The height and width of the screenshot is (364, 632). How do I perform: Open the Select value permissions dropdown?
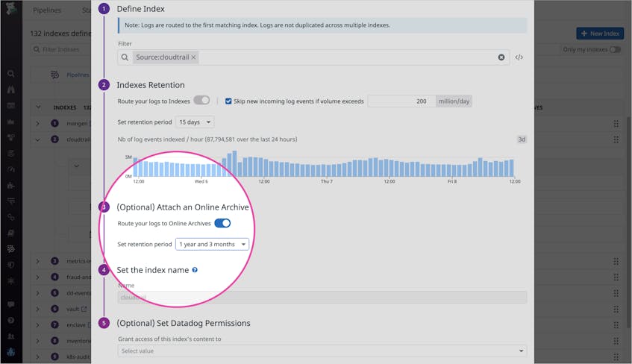(x=322, y=351)
